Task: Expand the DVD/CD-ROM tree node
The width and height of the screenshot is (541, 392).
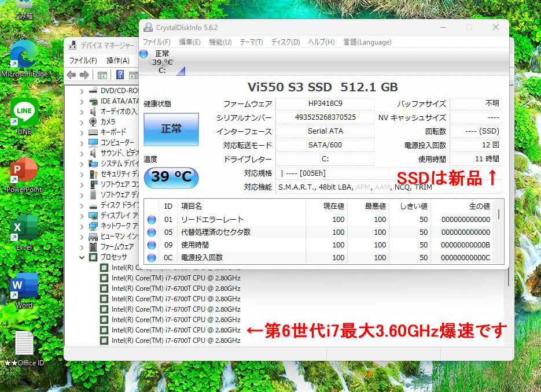Action: [x=82, y=91]
